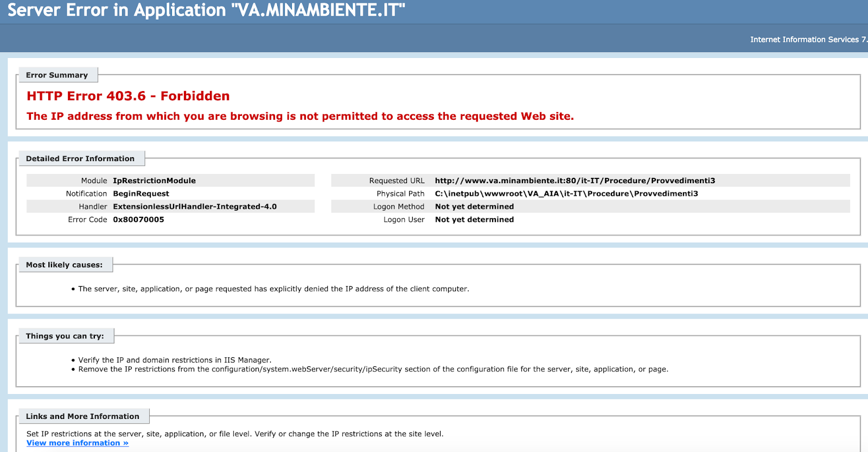Click the physical path C:\inetpub value
The width and height of the screenshot is (868, 452).
coord(566,193)
